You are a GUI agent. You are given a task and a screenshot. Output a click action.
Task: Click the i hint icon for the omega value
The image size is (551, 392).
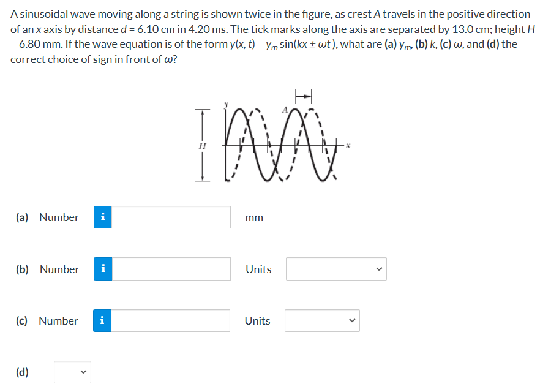click(x=103, y=321)
